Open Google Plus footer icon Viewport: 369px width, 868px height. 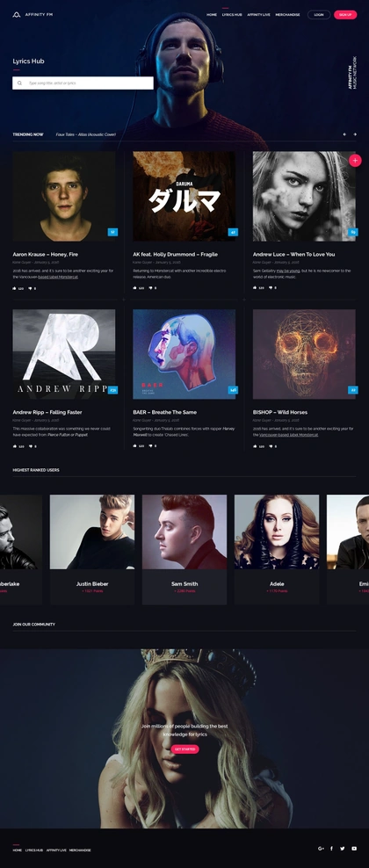(x=321, y=849)
